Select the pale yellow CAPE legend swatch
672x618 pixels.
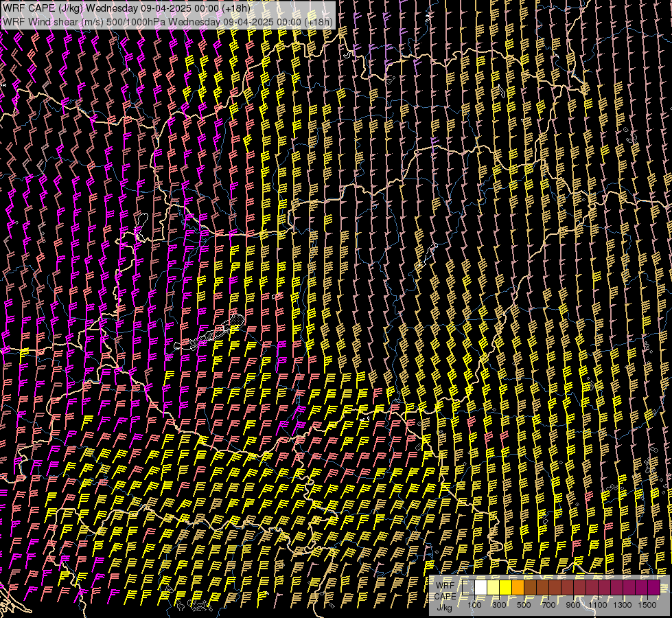click(x=494, y=587)
